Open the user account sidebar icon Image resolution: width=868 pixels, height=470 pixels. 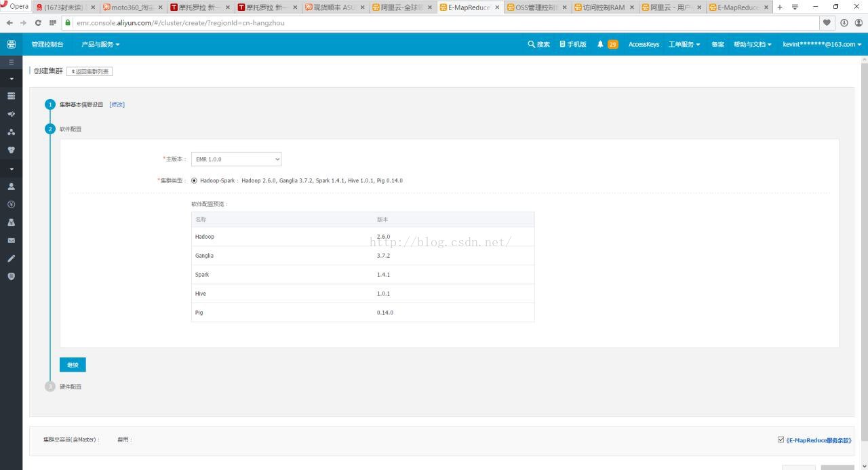coord(11,186)
